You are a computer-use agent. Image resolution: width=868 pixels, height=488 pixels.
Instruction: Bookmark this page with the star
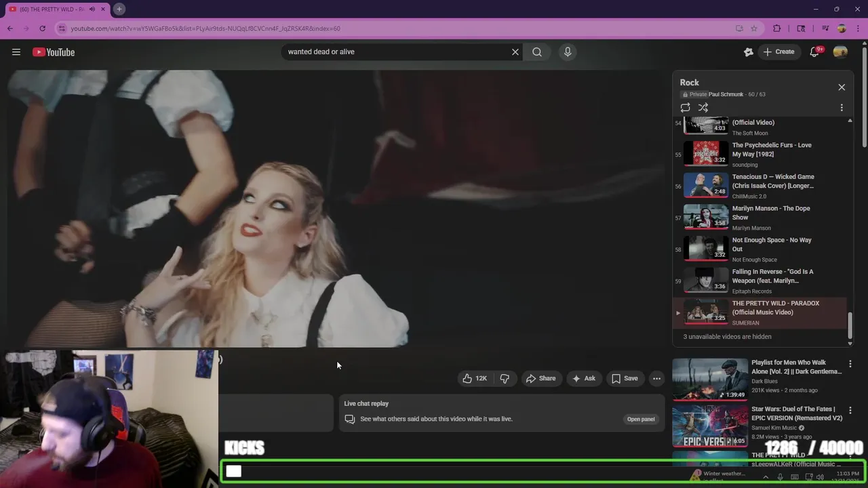tap(754, 28)
